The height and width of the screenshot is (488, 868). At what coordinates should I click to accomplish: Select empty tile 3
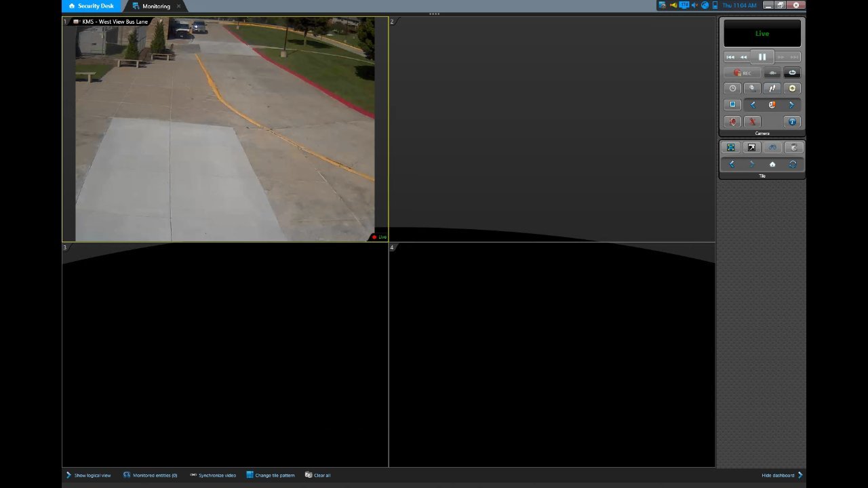[x=225, y=354]
